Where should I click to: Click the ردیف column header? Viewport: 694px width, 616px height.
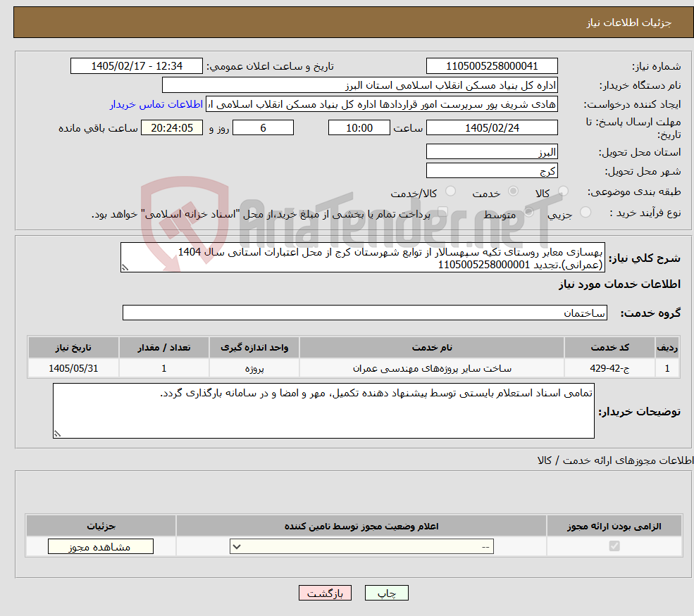tap(667, 348)
